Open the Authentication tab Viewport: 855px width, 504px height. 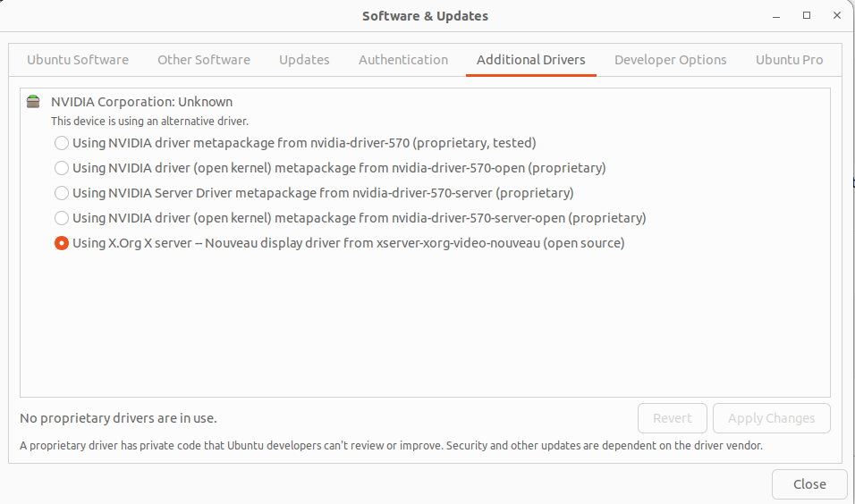pyautogui.click(x=403, y=60)
